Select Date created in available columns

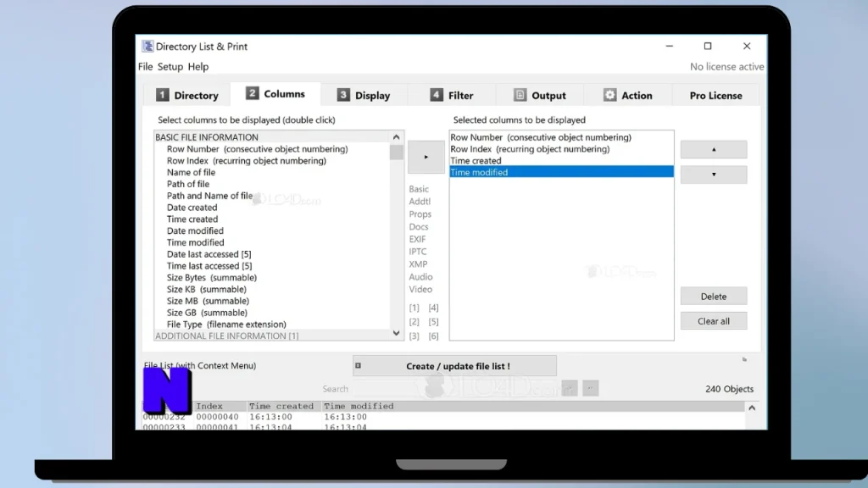click(x=192, y=208)
